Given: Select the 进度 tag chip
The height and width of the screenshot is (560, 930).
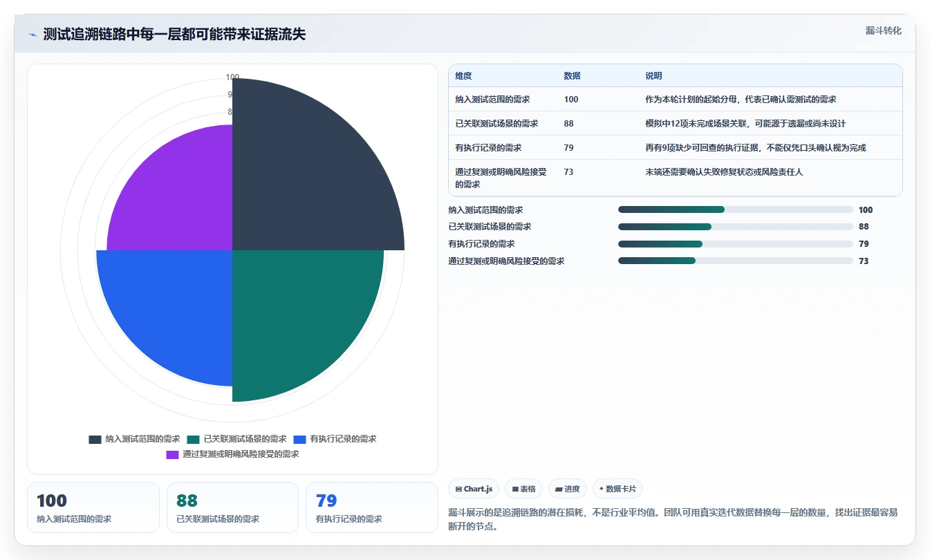Looking at the screenshot, I should [568, 489].
